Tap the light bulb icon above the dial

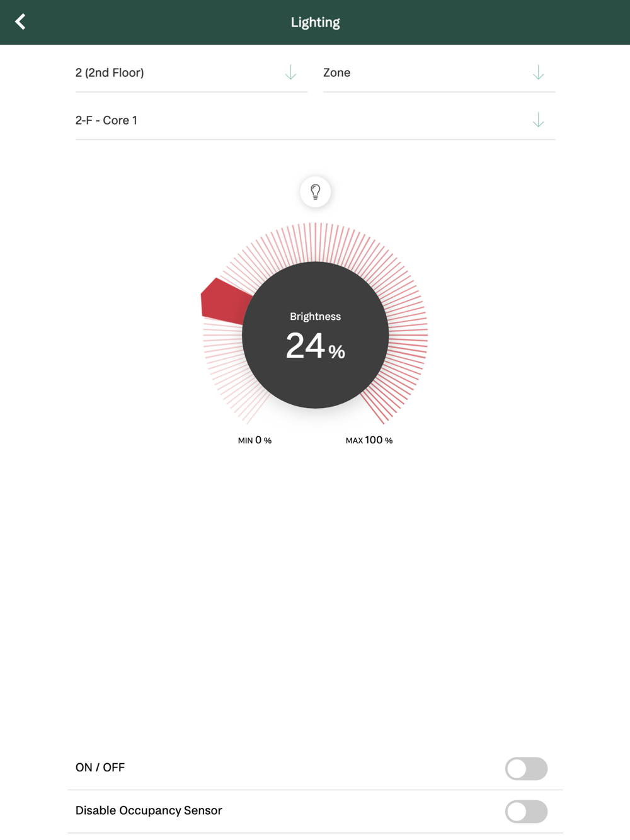click(315, 191)
